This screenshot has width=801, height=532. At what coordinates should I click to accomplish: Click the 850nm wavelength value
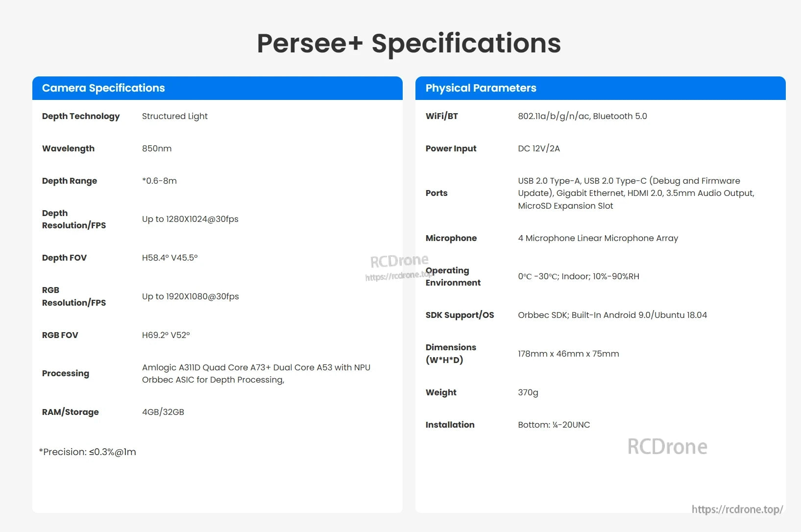click(157, 148)
